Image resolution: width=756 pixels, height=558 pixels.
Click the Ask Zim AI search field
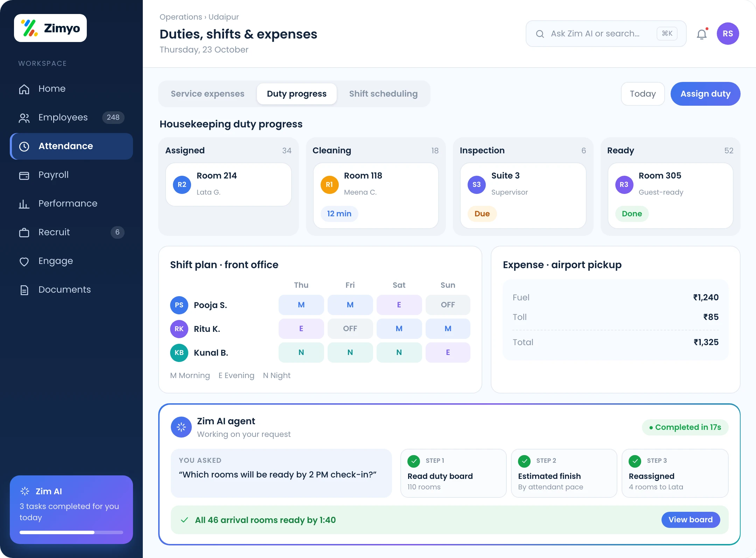tap(606, 34)
